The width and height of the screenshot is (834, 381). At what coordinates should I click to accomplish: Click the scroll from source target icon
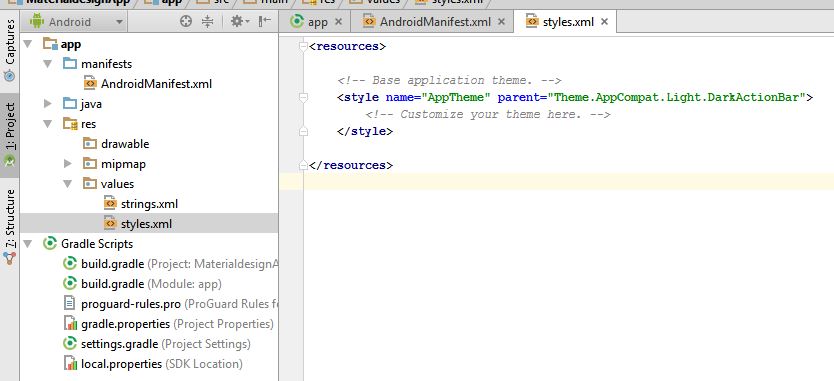[186, 21]
